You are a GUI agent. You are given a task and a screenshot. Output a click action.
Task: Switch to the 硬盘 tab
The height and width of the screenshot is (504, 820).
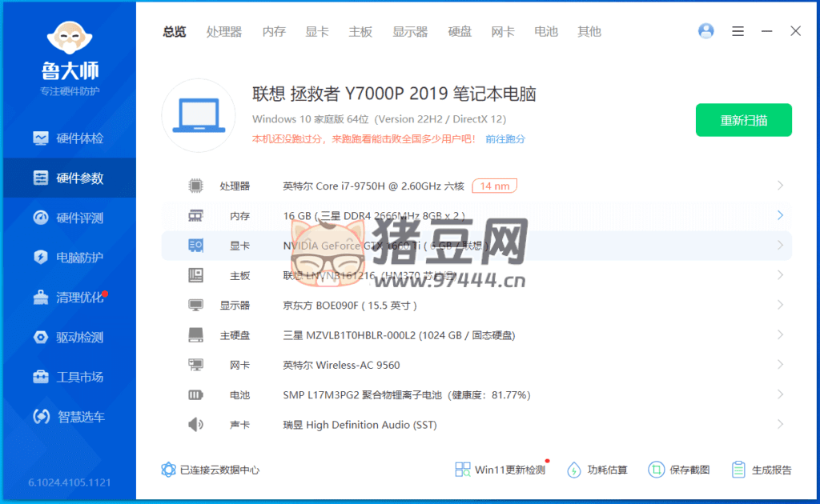[460, 32]
